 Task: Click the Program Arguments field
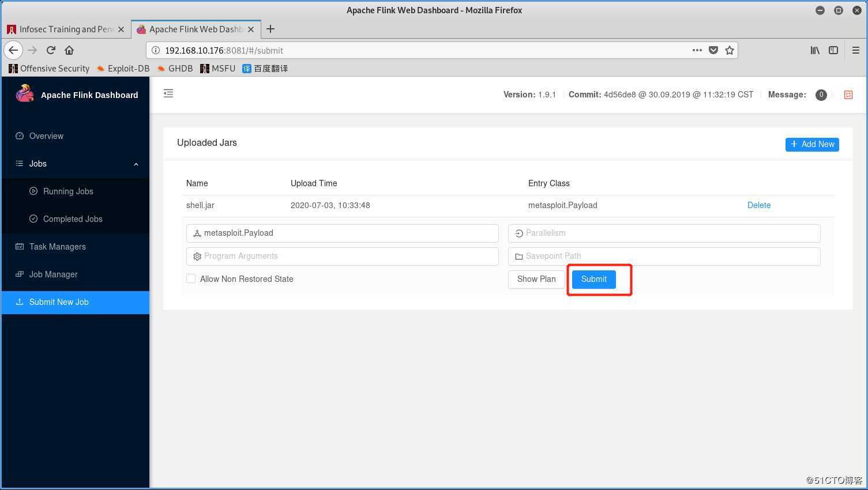coord(343,256)
